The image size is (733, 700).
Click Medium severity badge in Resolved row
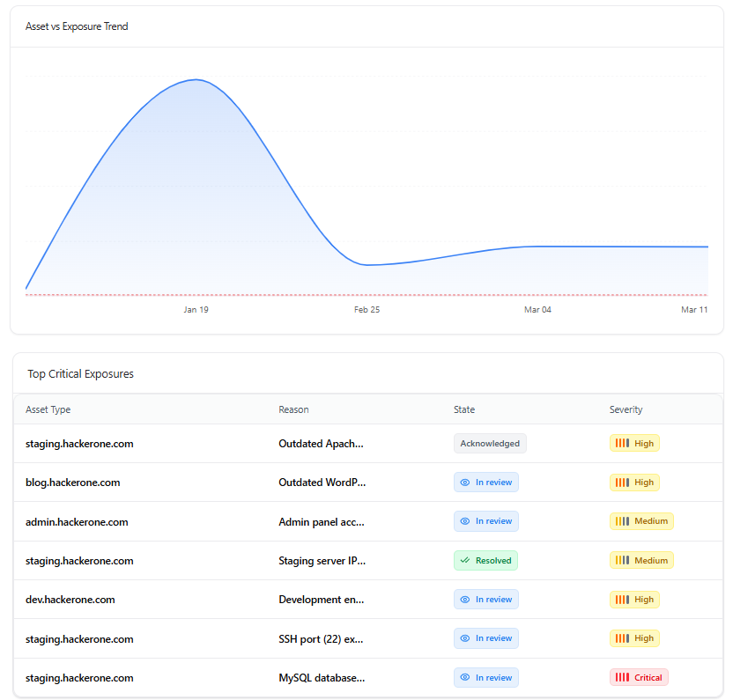pos(641,560)
